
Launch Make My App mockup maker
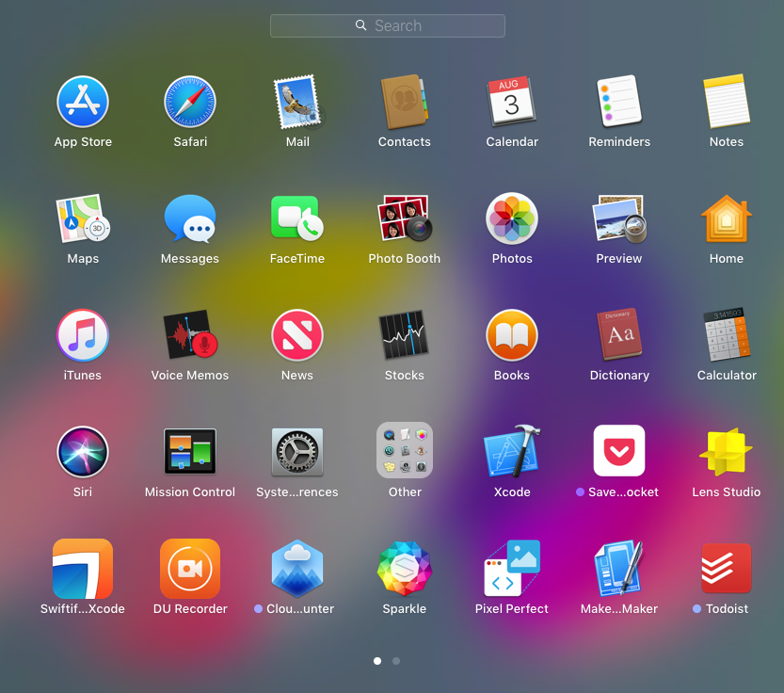tap(619, 569)
